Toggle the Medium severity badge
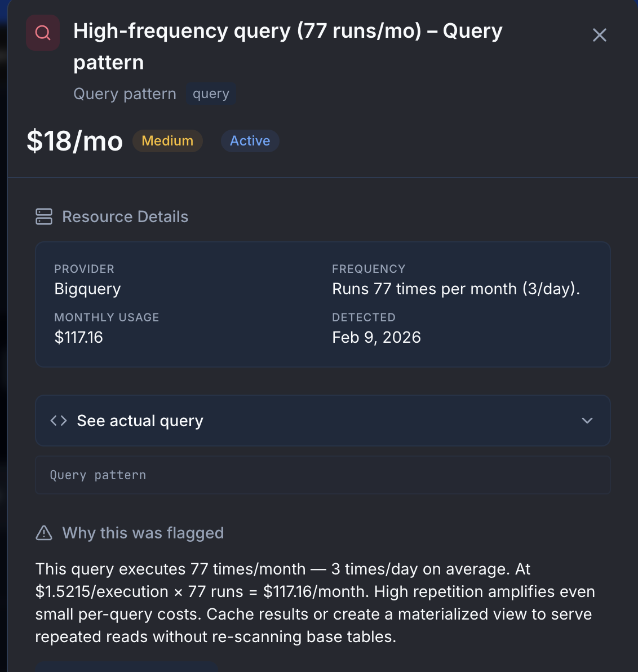Screen dimensions: 638x672 click(x=167, y=141)
